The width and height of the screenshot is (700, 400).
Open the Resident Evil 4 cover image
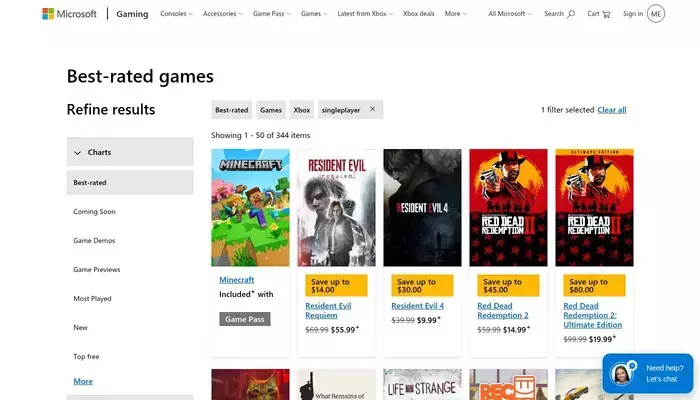click(422, 208)
